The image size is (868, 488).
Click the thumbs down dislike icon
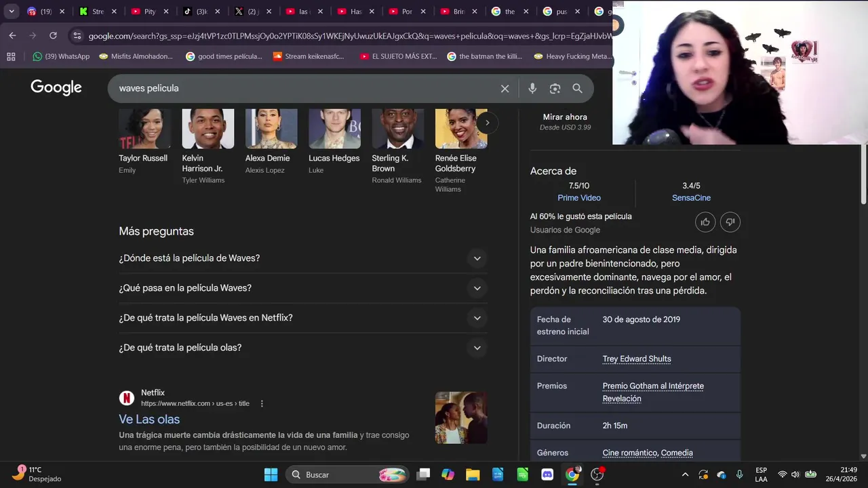point(730,222)
